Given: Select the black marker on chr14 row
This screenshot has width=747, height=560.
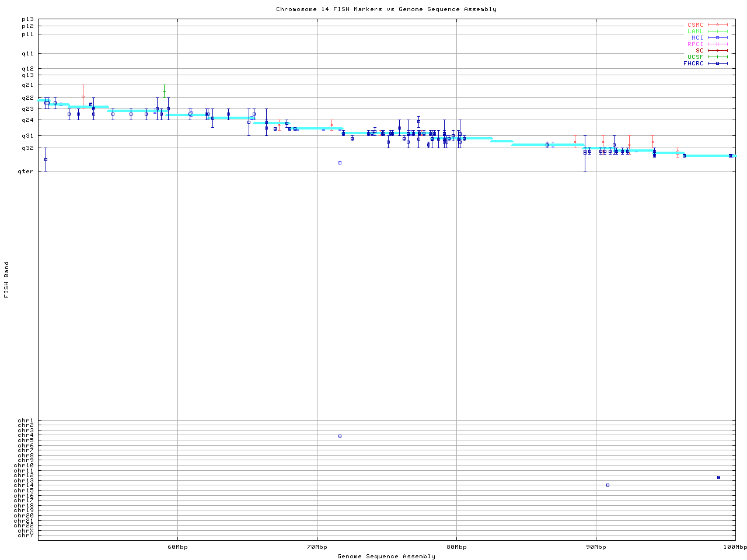Looking at the screenshot, I should [x=608, y=485].
